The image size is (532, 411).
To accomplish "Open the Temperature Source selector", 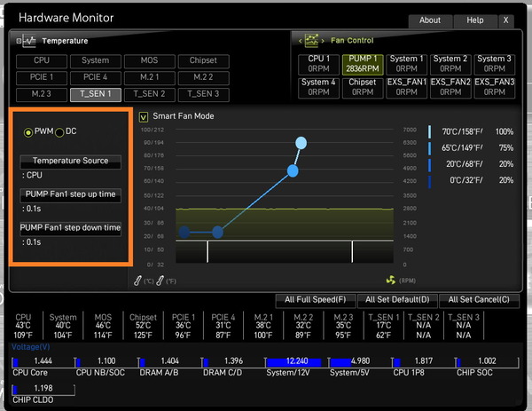I will [71, 162].
